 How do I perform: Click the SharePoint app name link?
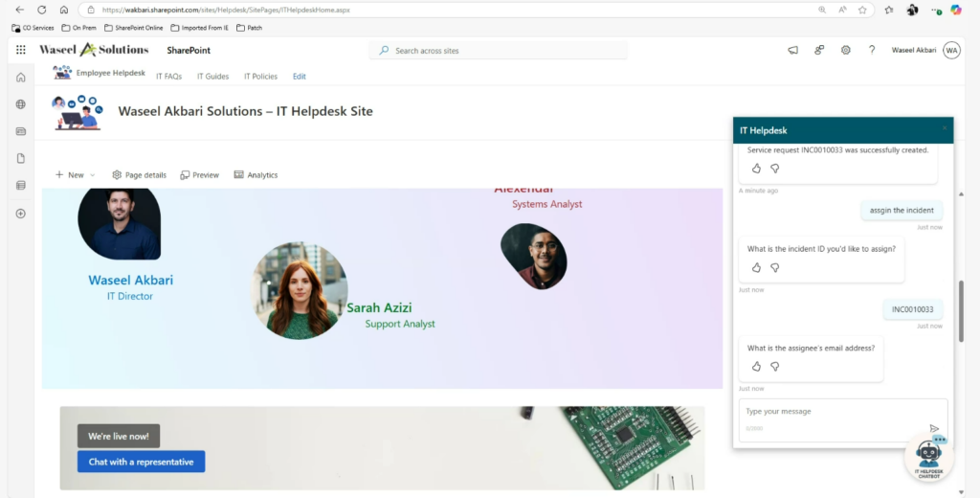tap(189, 50)
